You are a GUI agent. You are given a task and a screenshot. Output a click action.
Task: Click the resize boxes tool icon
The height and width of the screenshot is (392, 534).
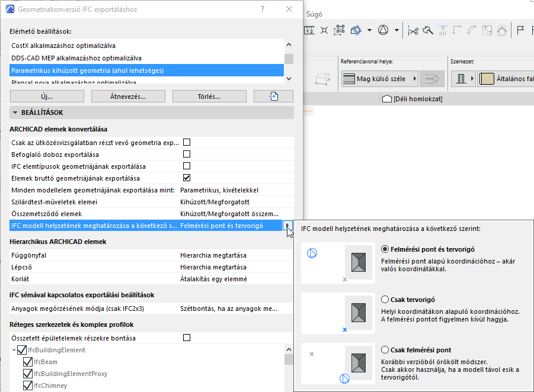pos(487,30)
